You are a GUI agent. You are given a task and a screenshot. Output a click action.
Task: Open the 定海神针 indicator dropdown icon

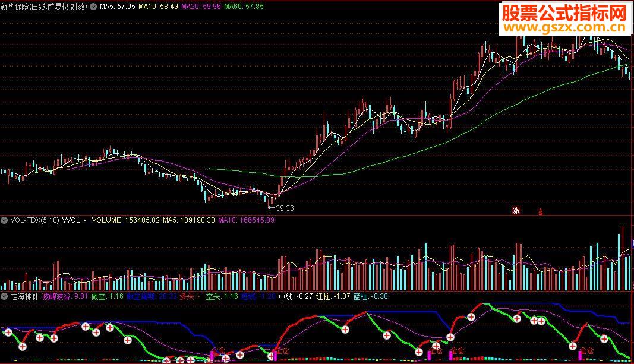[4, 296]
